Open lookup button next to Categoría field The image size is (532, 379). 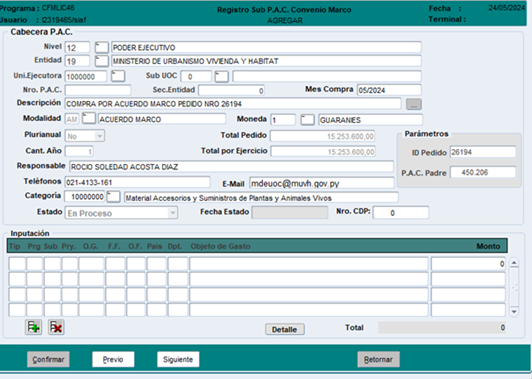point(113,196)
